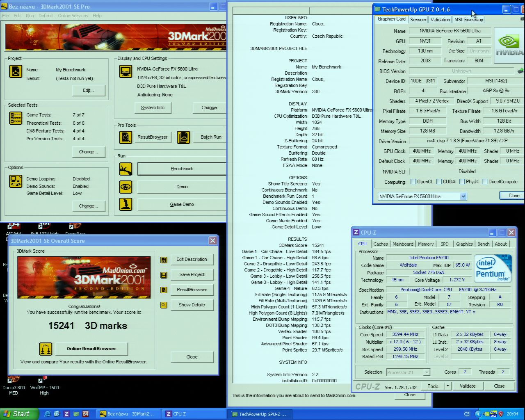This screenshot has height=420, width=525.
Task: Enable the OpenCL checkbox
Action: point(413,182)
